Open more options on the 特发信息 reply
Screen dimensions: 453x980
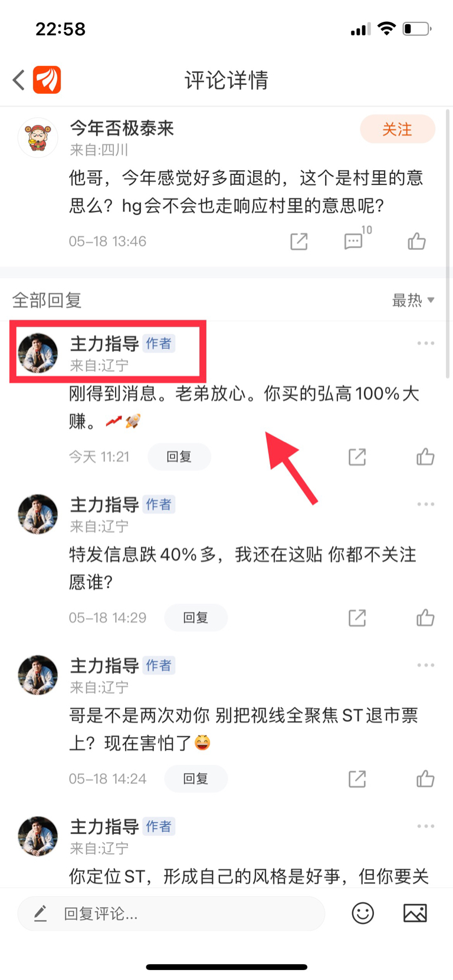coord(426,504)
